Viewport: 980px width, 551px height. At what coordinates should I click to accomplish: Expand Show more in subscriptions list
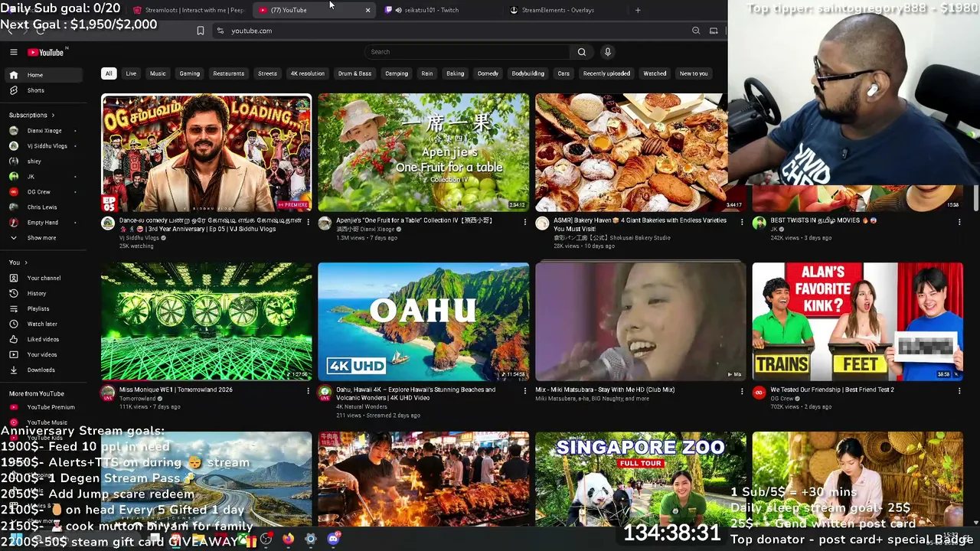tap(42, 238)
